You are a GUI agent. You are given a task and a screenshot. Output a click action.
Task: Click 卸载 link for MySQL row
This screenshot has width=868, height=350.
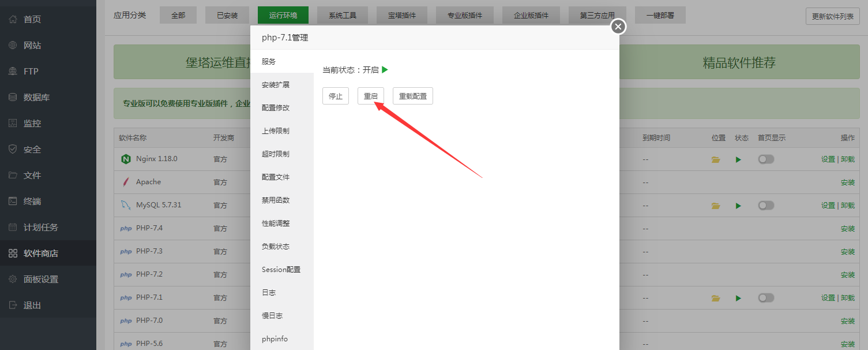tap(848, 206)
